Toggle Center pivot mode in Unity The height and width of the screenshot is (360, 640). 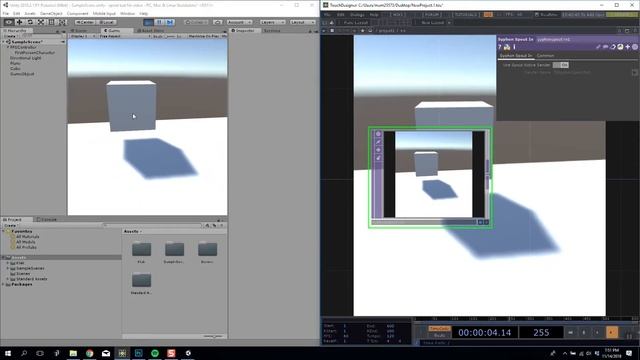pos(85,22)
